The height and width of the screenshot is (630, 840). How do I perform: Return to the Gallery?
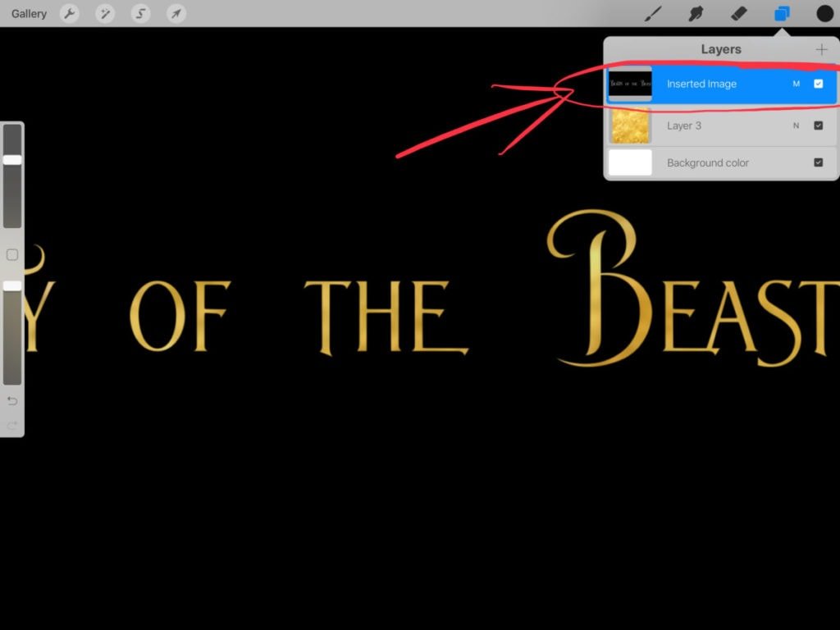click(x=29, y=14)
